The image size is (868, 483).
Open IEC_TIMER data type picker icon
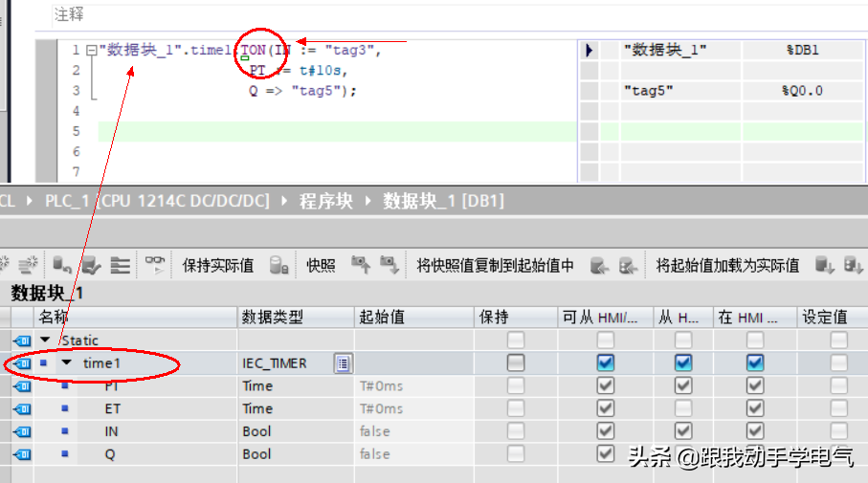coord(344,363)
